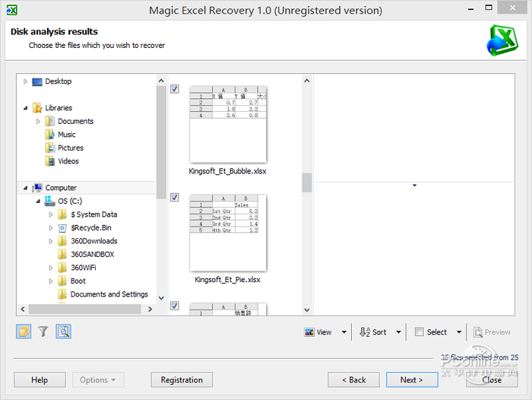This screenshot has height=400, width=532.
Task: Click the Excel app icon in title bar
Action: click(x=11, y=10)
